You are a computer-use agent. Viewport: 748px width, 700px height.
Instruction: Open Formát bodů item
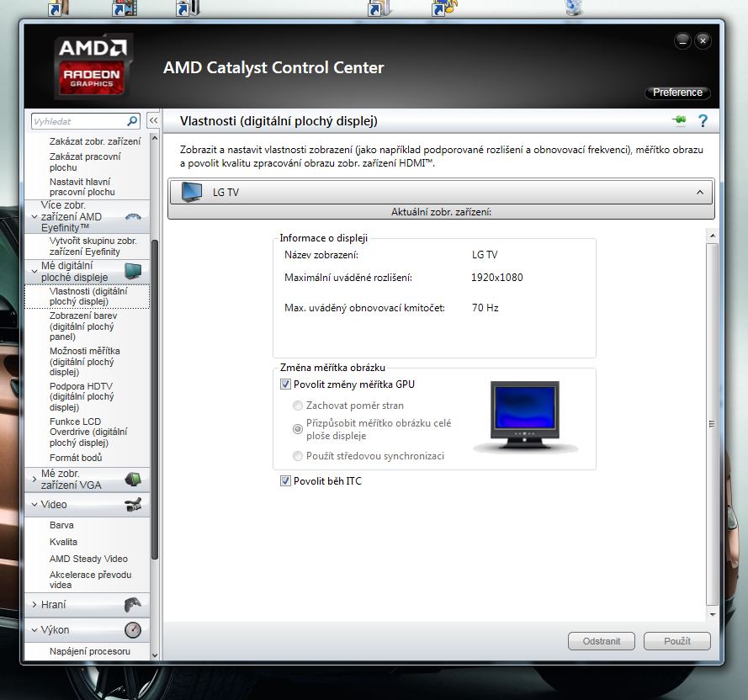point(76,458)
